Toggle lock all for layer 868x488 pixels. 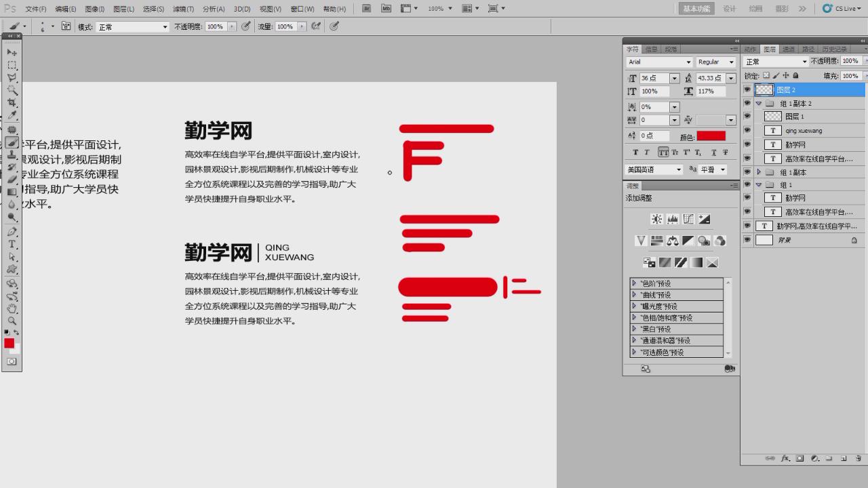tap(795, 76)
